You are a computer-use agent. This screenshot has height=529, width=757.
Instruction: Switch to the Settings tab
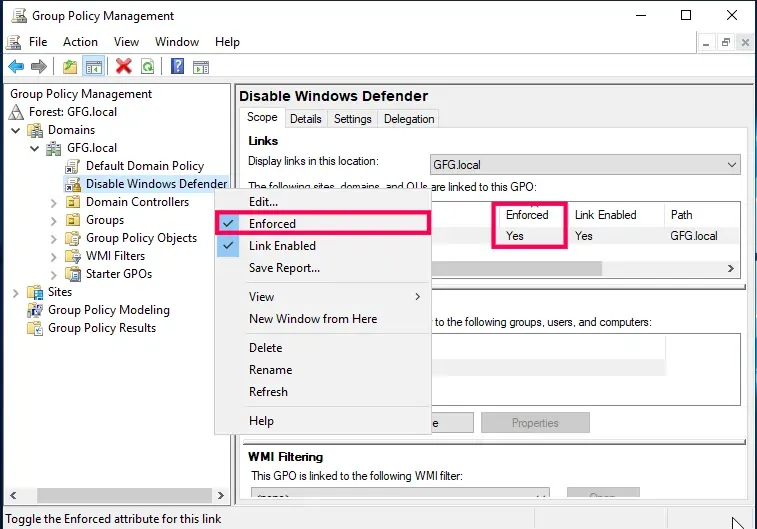[x=352, y=119]
